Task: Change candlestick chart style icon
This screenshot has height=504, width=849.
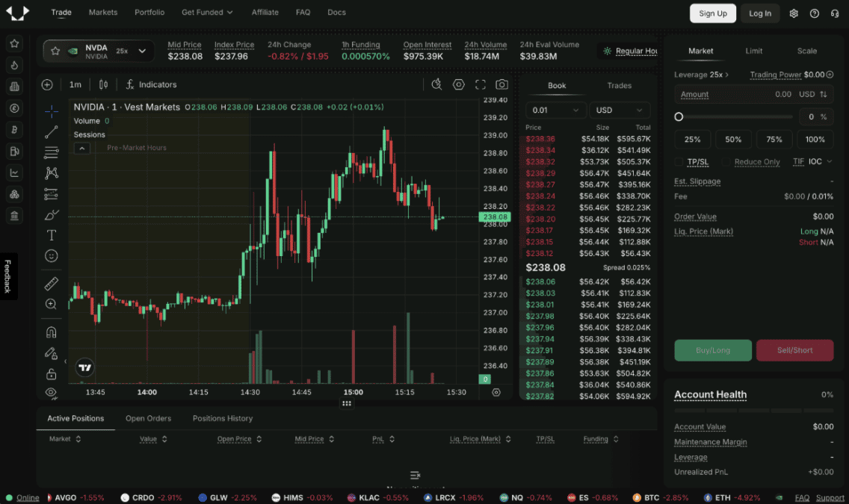Action: (103, 84)
